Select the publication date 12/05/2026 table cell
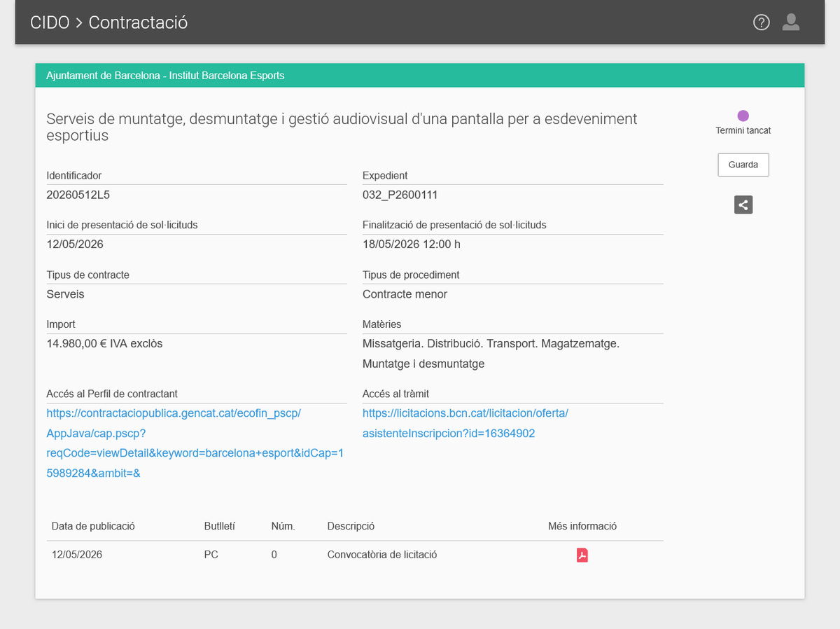The height and width of the screenshot is (629, 840). 77,555
